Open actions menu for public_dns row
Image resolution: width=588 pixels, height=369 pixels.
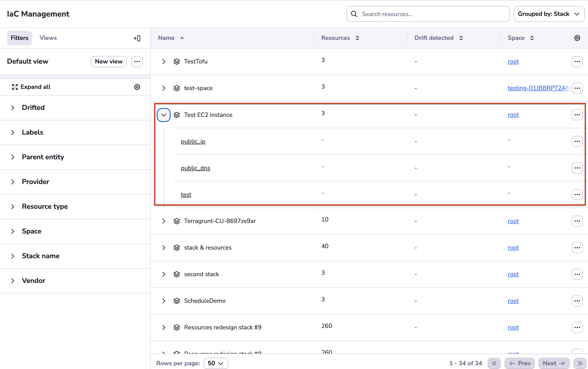pyautogui.click(x=577, y=168)
